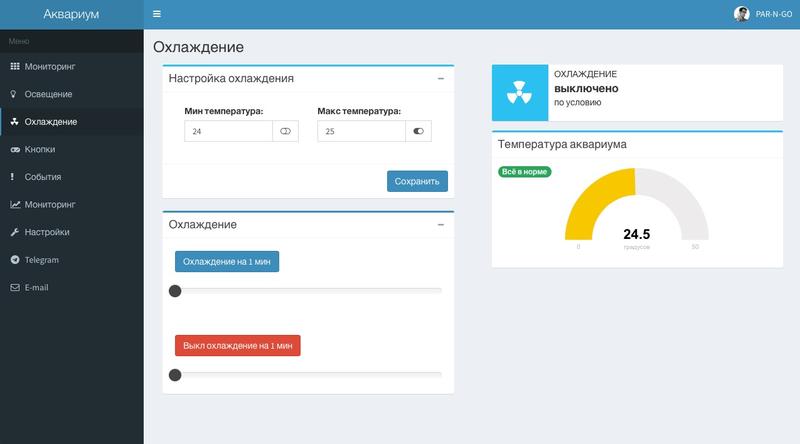The image size is (800, 444).
Task: Toggle the switch next to Мин температура
Action: 285,131
